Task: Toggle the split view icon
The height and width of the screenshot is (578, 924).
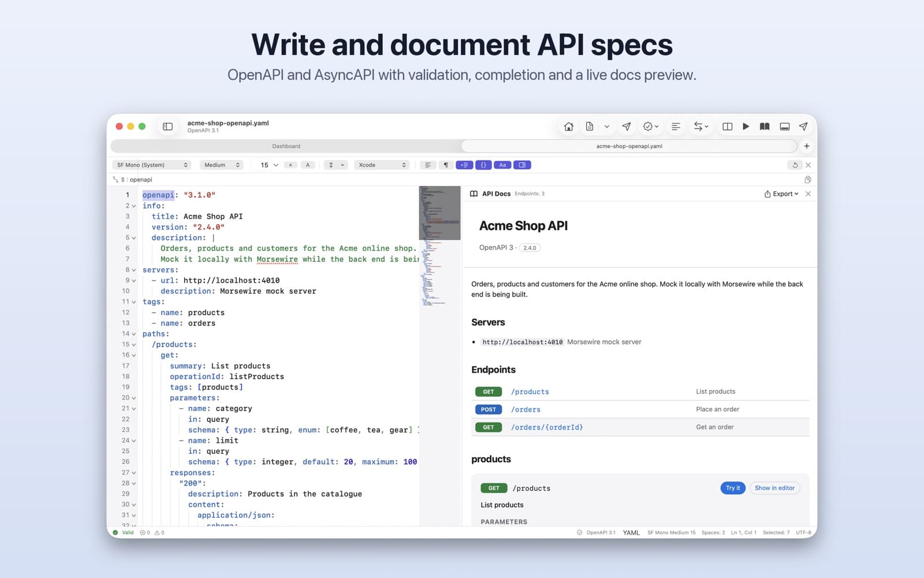Action: tap(727, 127)
